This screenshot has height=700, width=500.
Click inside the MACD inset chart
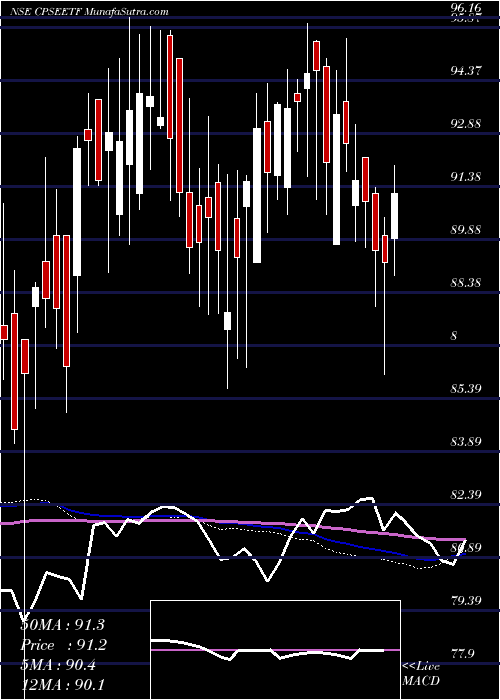click(x=275, y=650)
